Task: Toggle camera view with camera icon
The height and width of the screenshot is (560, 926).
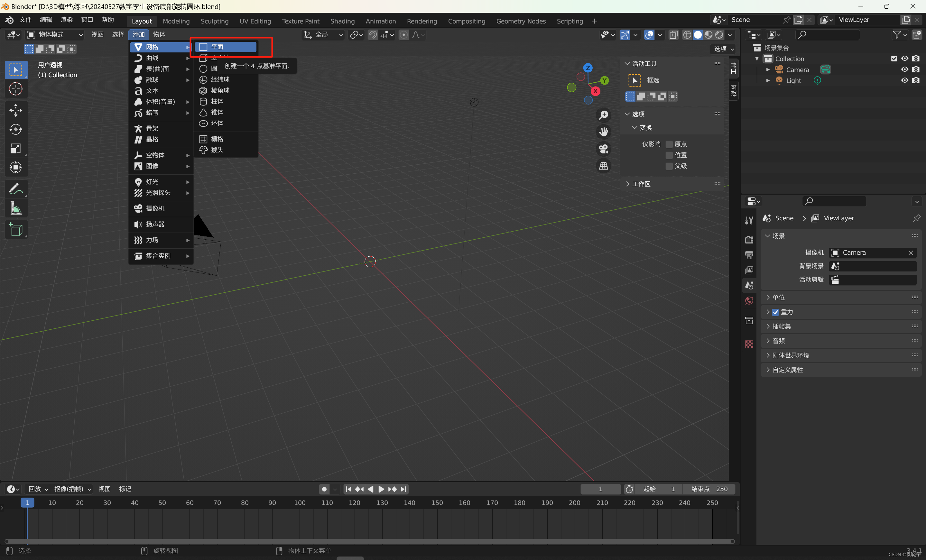Action: (x=604, y=149)
